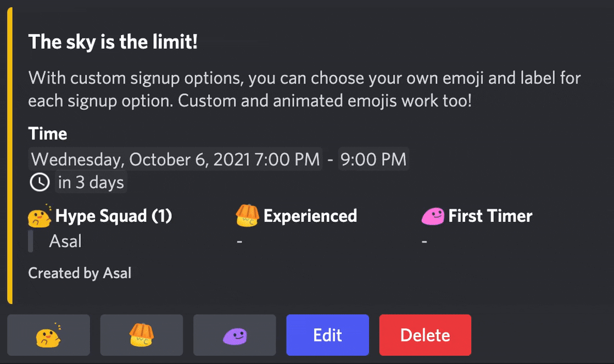Click the Hype Squad emoji signup button
Viewport: 614px width, 364px height.
coord(48,335)
